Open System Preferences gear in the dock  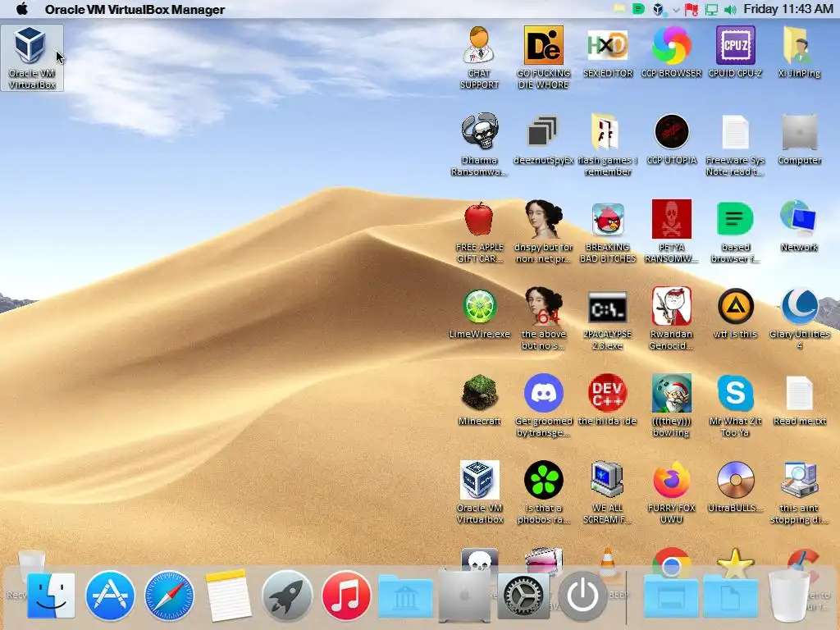click(x=523, y=596)
